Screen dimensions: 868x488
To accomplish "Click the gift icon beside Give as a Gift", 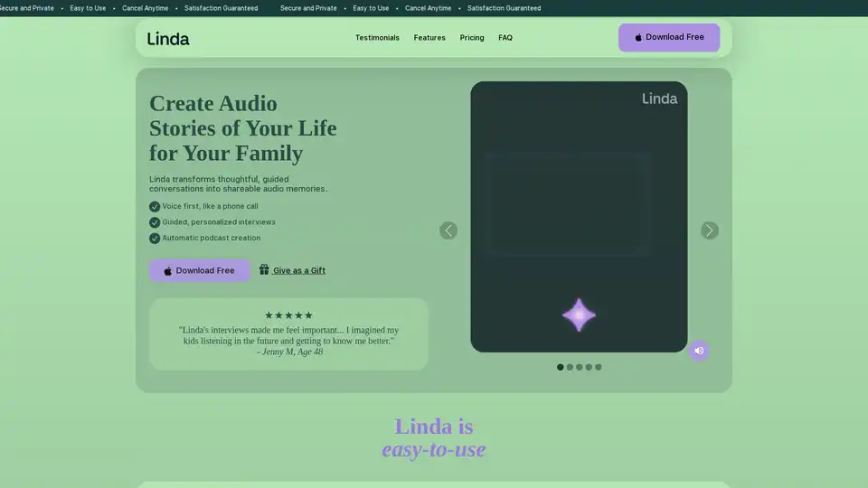I will [x=264, y=269].
